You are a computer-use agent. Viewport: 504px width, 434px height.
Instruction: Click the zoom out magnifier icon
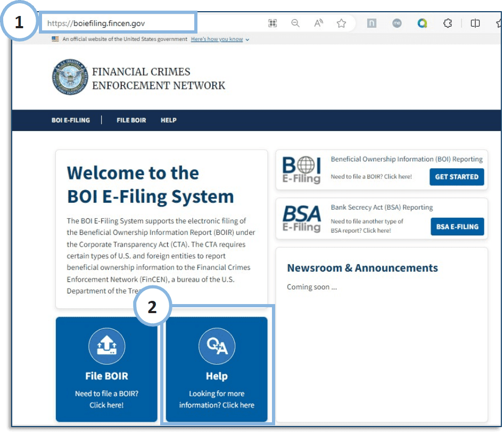295,23
